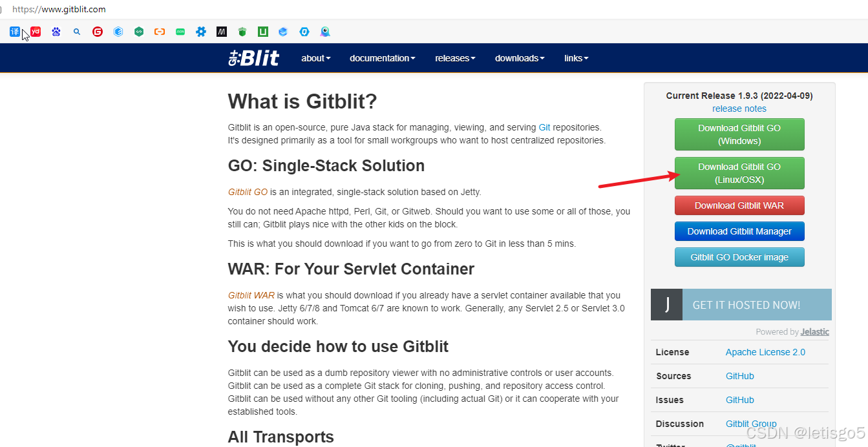Open the red 'yd' Youdao bookmark
868x447 pixels.
[x=36, y=32]
